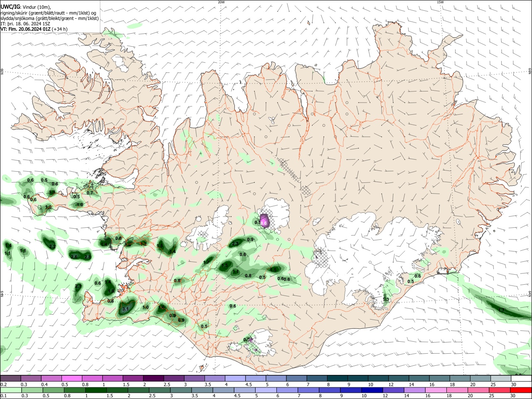Click the purple snowfall patch on the central glacier
The height and width of the screenshot is (399, 532).
264,221
